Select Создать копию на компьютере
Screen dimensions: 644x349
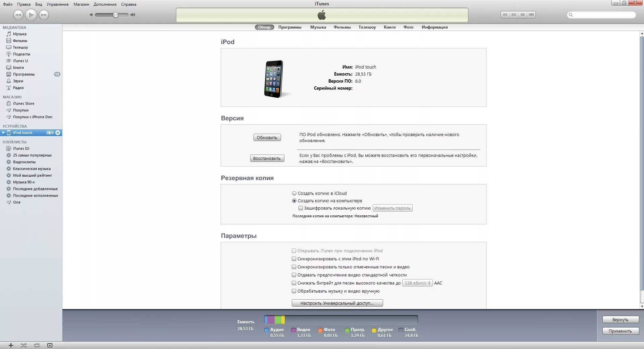click(294, 201)
